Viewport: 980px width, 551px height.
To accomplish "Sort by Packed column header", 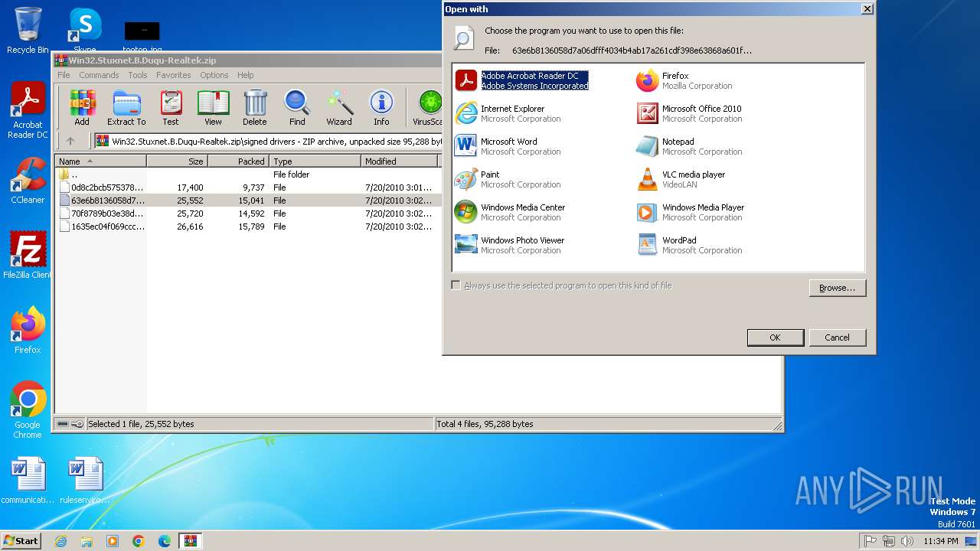I will (x=238, y=161).
